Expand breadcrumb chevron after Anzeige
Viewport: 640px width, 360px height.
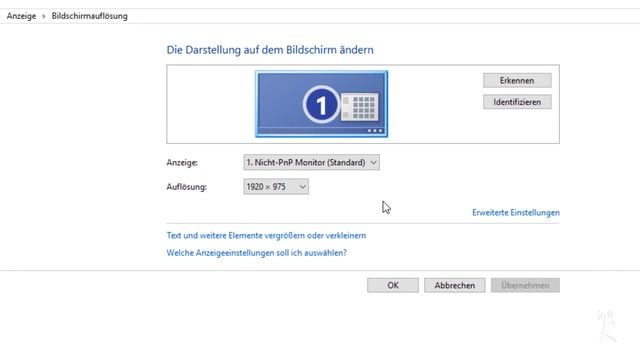tap(44, 16)
